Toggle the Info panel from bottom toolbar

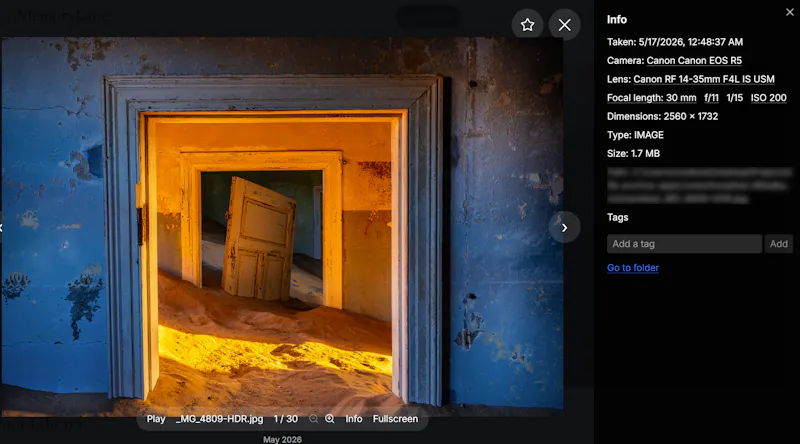click(x=354, y=419)
